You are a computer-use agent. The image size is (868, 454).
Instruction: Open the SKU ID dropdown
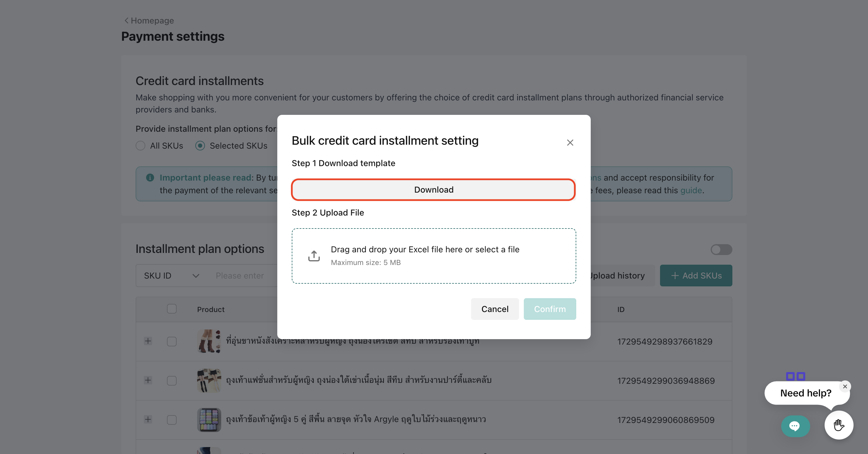[x=171, y=276]
